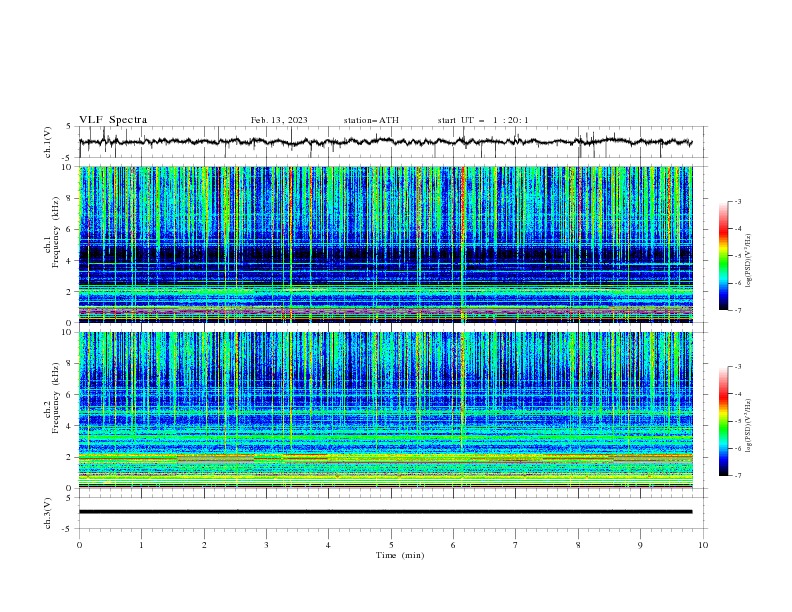Click the ch.1 PSD color scale bar
This screenshot has height=612, width=792.
[x=724, y=256]
